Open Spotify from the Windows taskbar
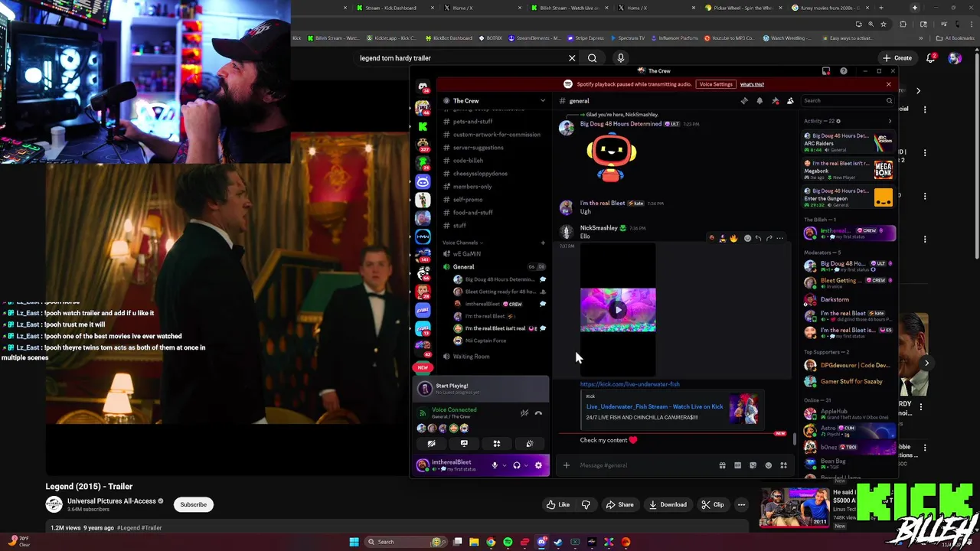 pos(508,542)
